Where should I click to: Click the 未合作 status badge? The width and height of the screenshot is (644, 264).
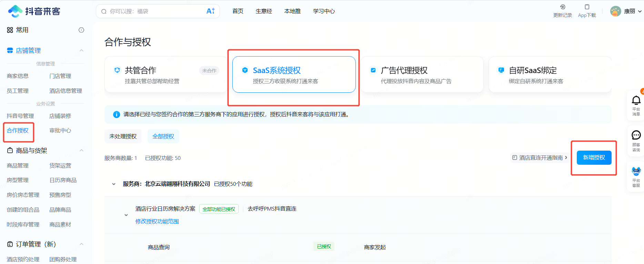tap(209, 71)
